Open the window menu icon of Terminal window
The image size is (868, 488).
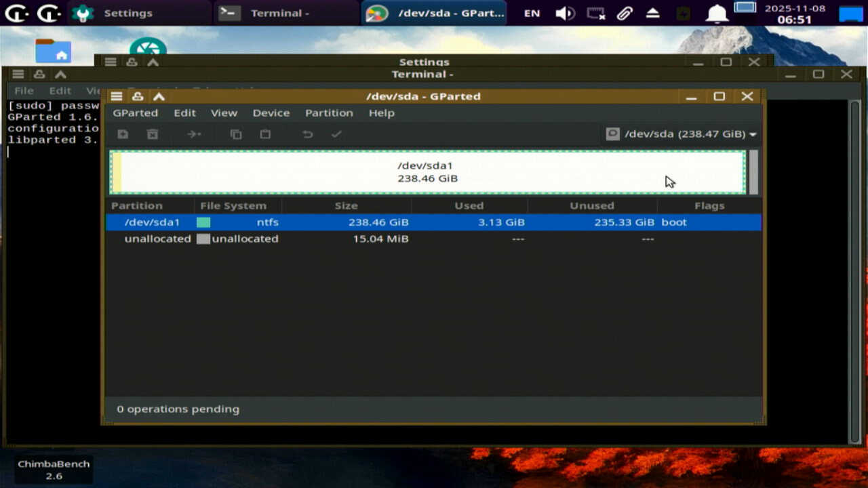(x=18, y=74)
